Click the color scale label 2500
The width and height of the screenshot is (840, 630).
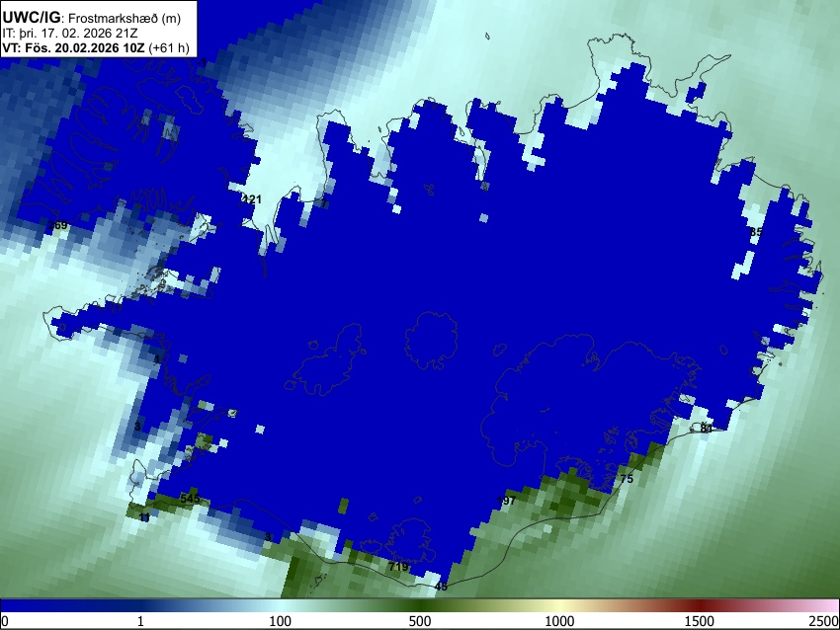pyautogui.click(x=824, y=621)
